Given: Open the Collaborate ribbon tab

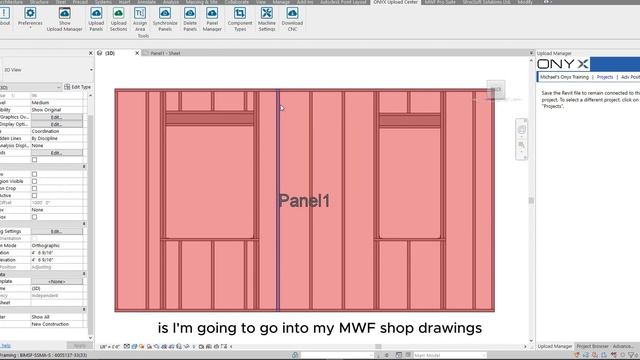Looking at the screenshot, I should tap(237, 2).
